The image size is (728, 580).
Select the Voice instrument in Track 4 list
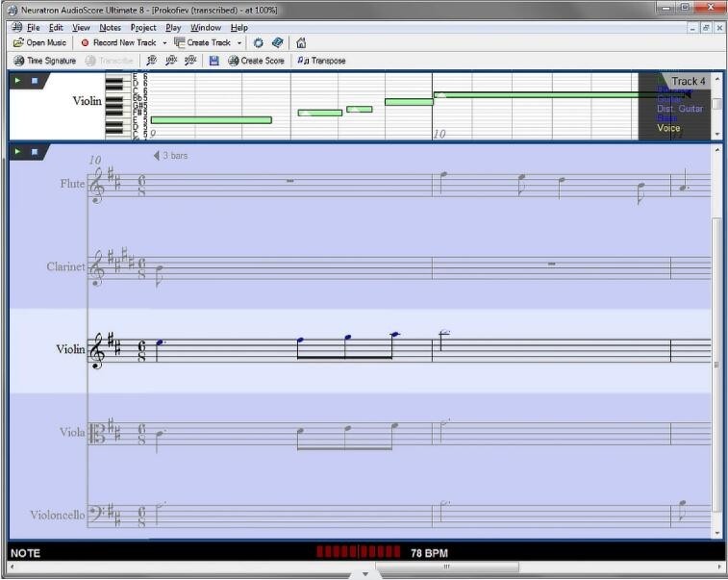tap(668, 128)
